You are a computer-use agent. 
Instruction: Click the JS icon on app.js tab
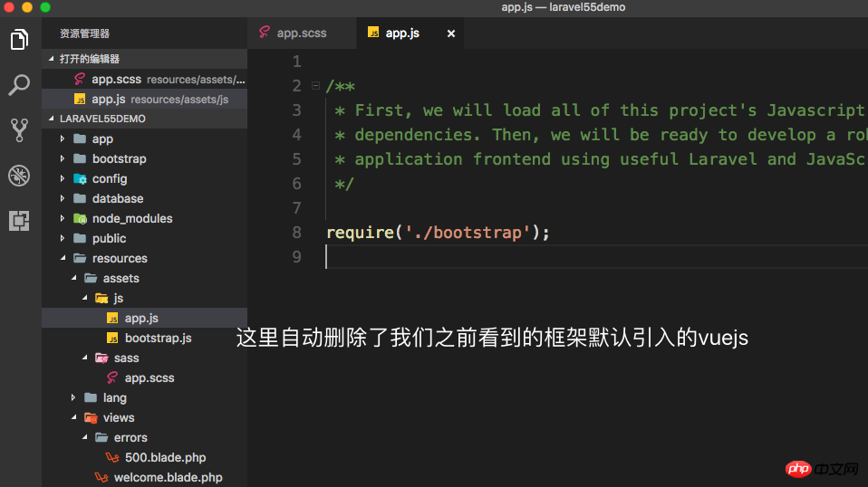pos(373,33)
